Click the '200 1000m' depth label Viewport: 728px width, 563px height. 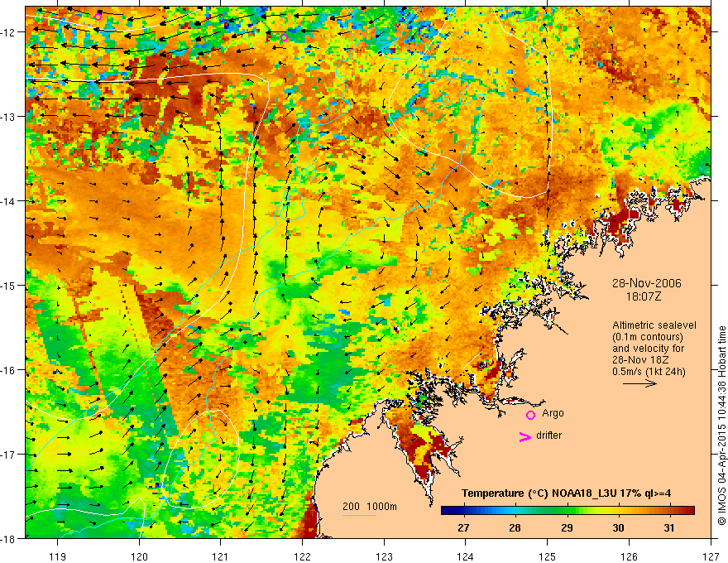click(370, 507)
